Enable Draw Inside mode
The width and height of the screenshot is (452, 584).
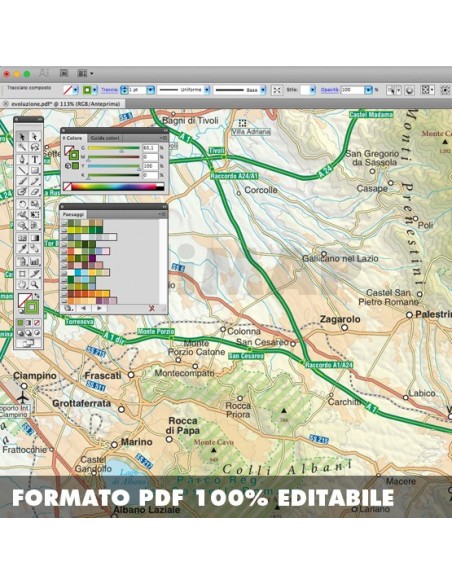(x=37, y=332)
